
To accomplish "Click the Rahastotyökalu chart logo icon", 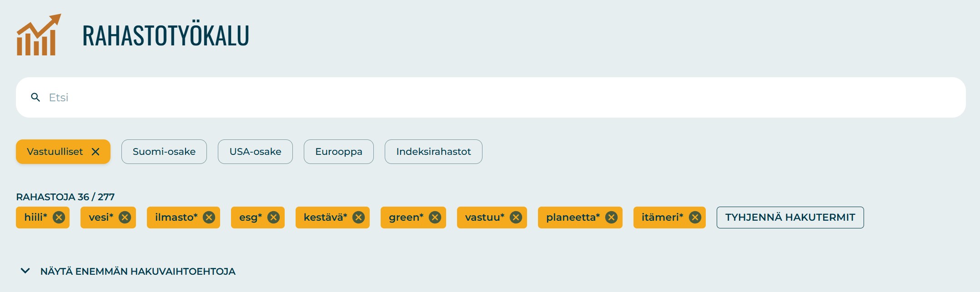I will [x=39, y=35].
